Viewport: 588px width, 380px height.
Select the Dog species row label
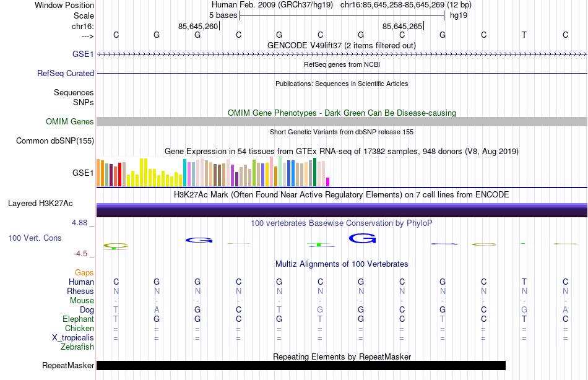(87, 309)
